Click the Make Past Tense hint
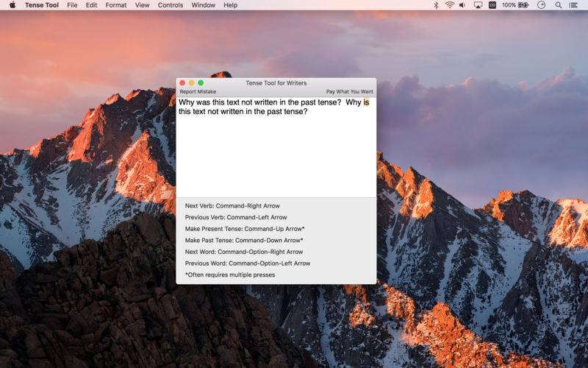The height and width of the screenshot is (368, 588). [244, 241]
